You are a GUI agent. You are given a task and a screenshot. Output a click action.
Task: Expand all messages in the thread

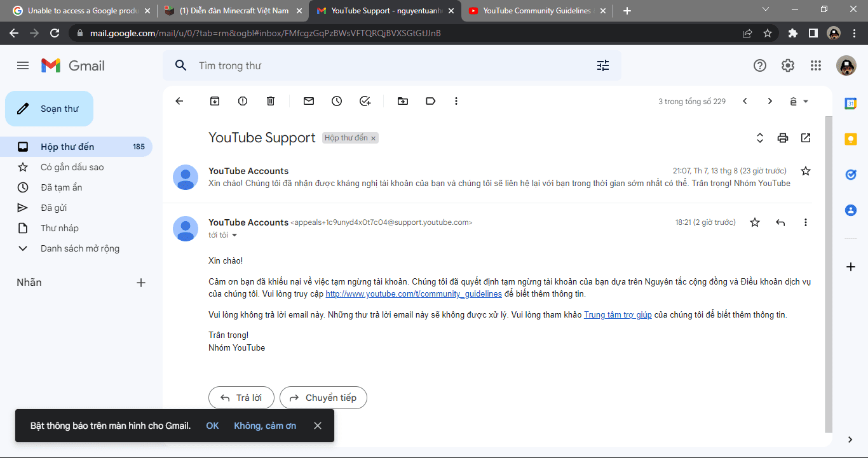point(759,138)
